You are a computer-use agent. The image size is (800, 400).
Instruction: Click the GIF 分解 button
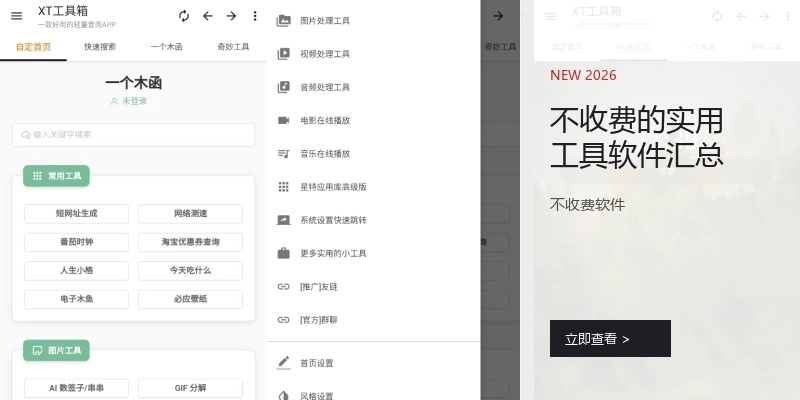pyautogui.click(x=190, y=388)
